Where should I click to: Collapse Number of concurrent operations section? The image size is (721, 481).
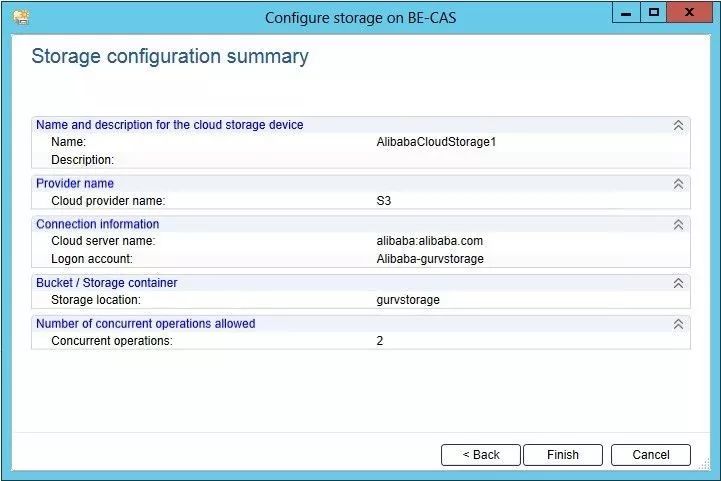click(678, 324)
